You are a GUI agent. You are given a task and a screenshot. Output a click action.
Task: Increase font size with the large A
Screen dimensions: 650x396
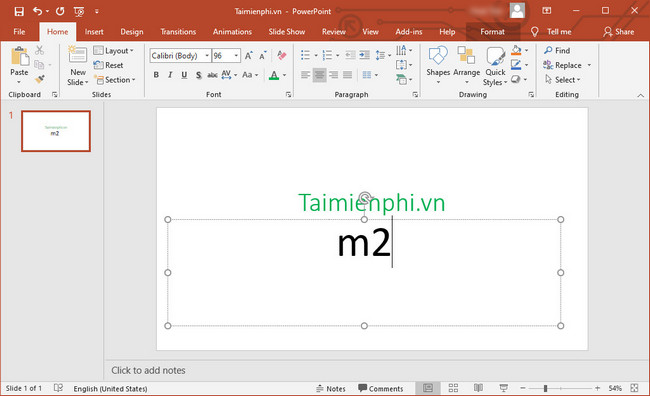[x=249, y=56]
